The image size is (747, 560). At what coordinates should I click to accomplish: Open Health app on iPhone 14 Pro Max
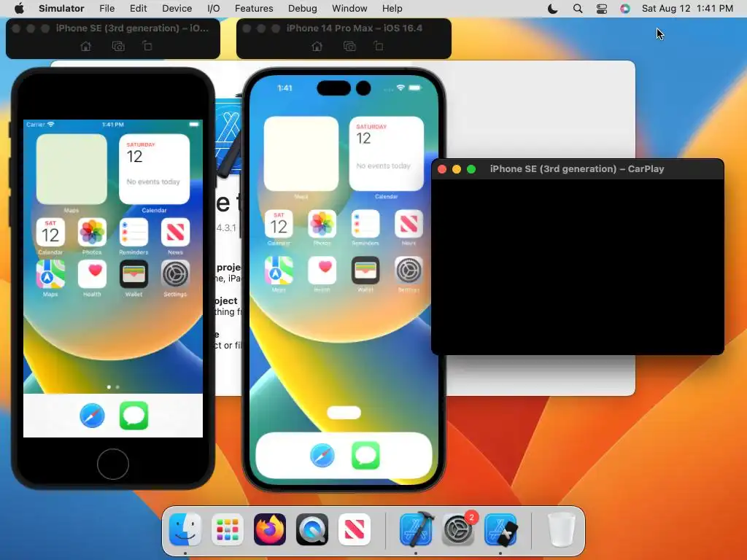coord(322,271)
